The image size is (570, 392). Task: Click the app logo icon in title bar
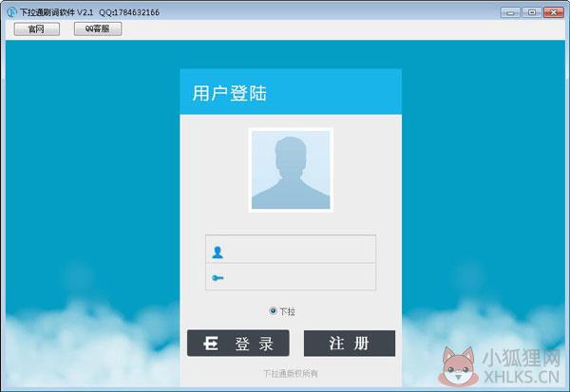click(12, 12)
